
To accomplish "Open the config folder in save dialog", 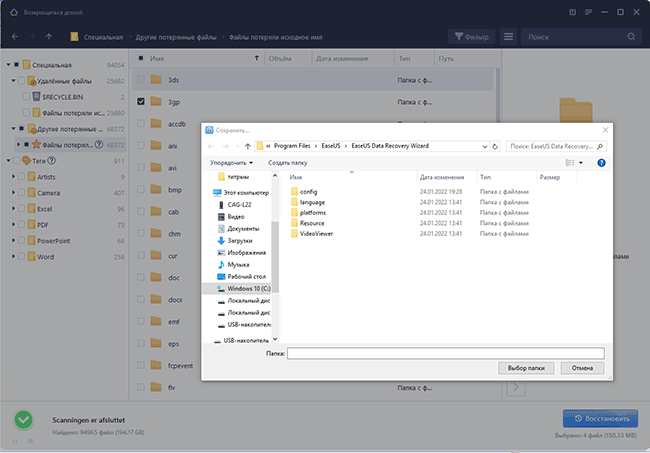I will pyautogui.click(x=308, y=191).
